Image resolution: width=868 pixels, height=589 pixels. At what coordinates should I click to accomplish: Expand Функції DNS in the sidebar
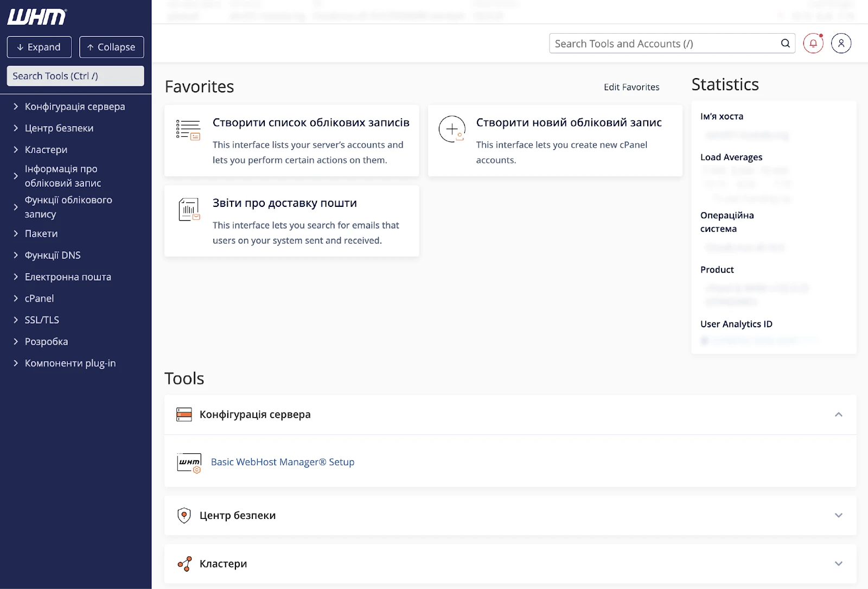(x=53, y=255)
